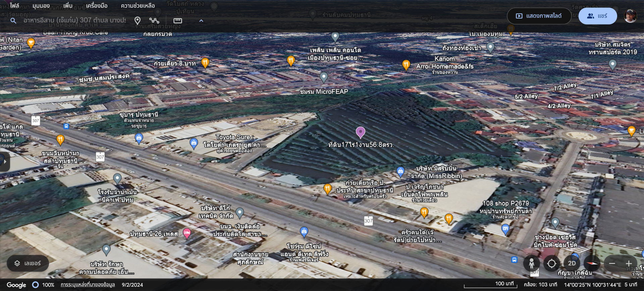Open the ไฟล์ menu
644x291 pixels.
[x=14, y=6]
